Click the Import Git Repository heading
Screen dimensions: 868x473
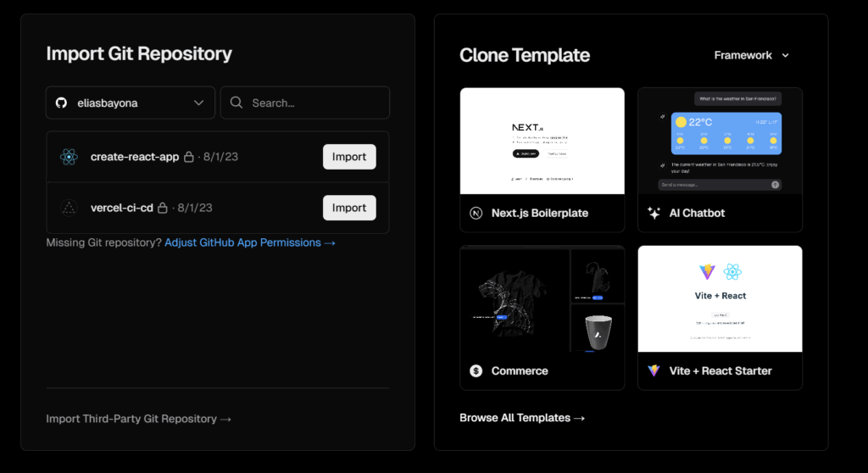(x=139, y=53)
